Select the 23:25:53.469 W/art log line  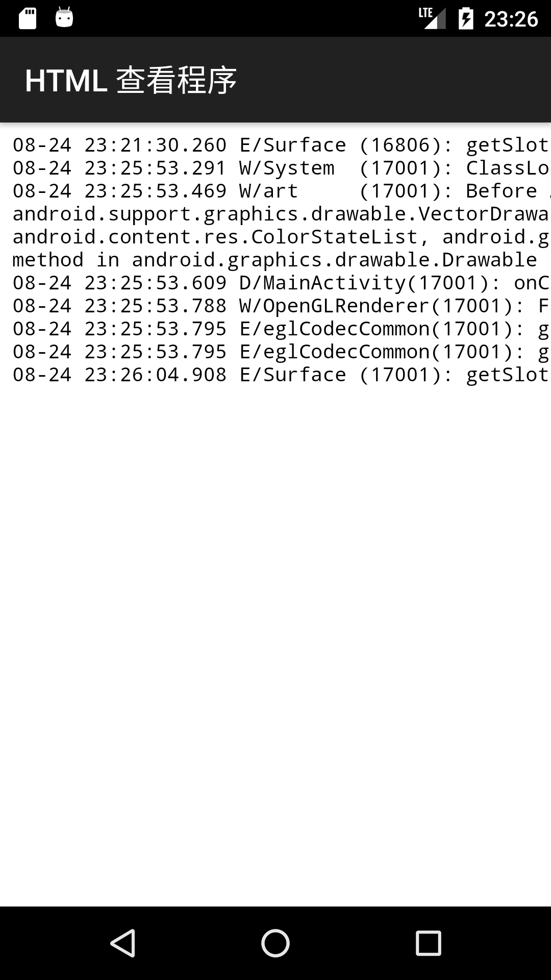pos(281,191)
